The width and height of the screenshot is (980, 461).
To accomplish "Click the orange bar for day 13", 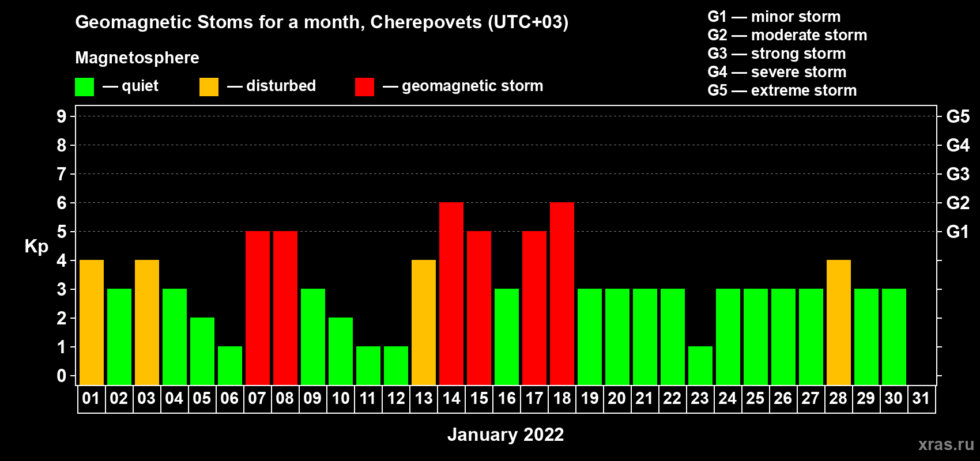I will pyautogui.click(x=424, y=322).
